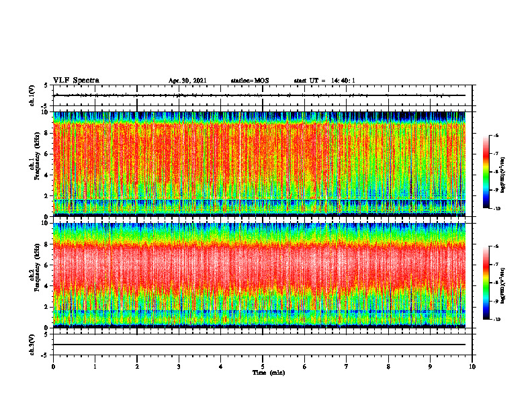Click the ch.1 spectrogram color bar
The width and height of the screenshot is (532, 411).
click(486, 172)
